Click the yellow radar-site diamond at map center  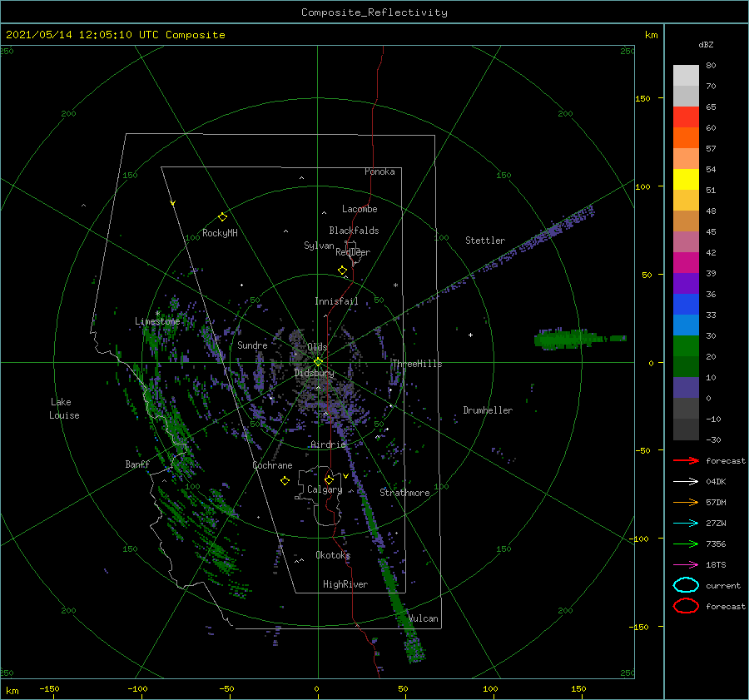click(318, 362)
